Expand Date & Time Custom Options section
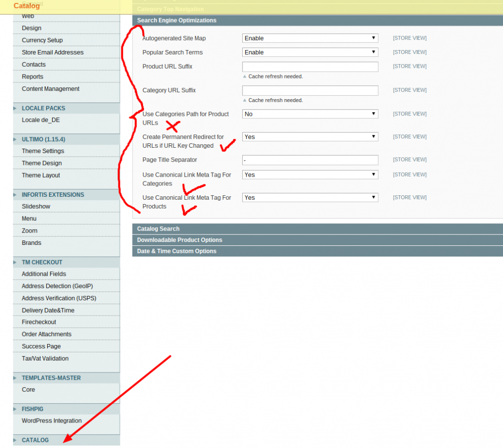This screenshot has width=503, height=448. (x=176, y=251)
